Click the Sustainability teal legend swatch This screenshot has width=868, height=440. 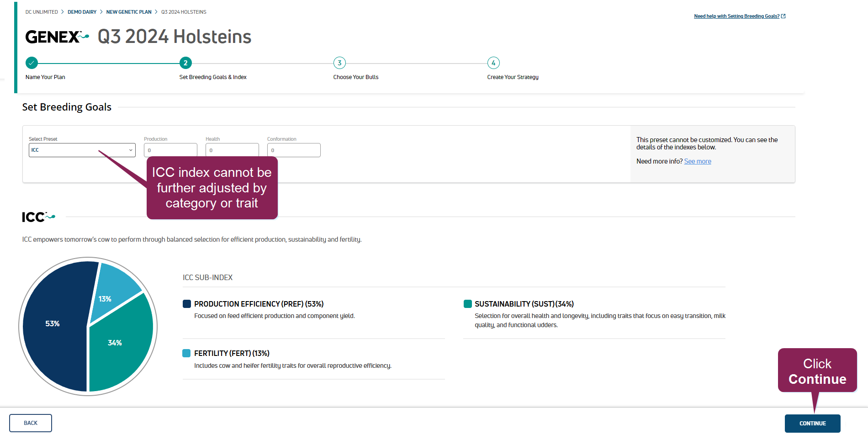tap(467, 304)
